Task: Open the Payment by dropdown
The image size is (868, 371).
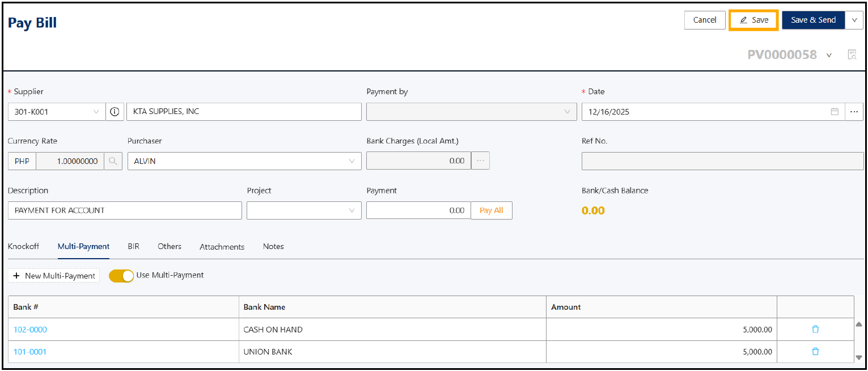Action: (472, 112)
